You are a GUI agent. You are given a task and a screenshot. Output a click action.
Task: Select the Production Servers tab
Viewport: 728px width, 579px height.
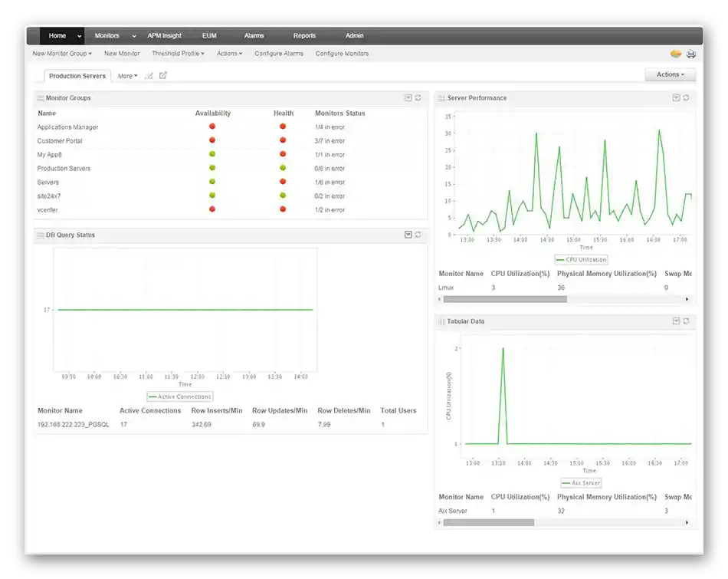(x=77, y=76)
